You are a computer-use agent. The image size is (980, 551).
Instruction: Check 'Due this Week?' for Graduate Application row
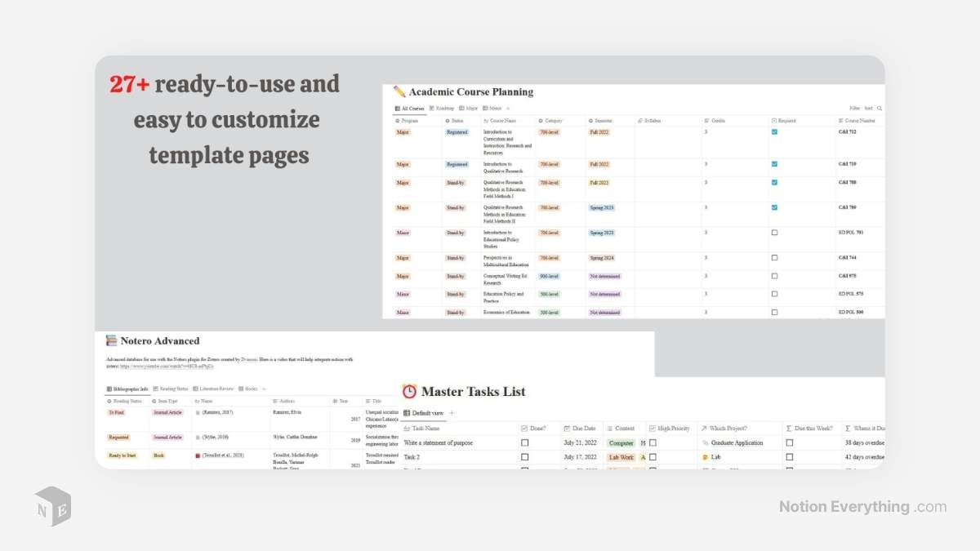(790, 442)
